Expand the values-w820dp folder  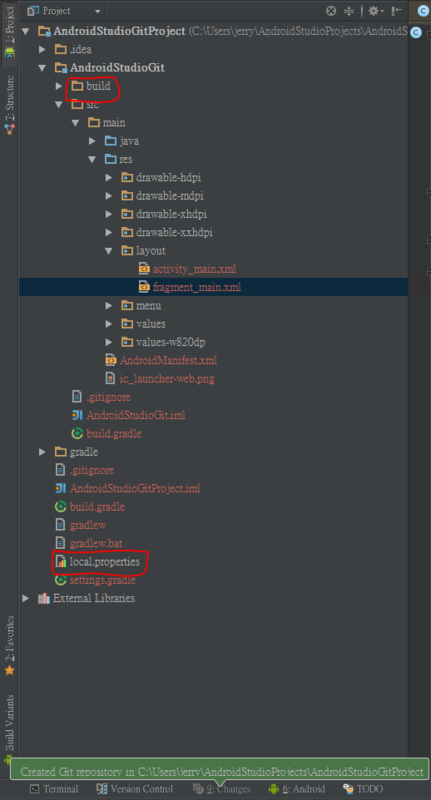pos(109,342)
